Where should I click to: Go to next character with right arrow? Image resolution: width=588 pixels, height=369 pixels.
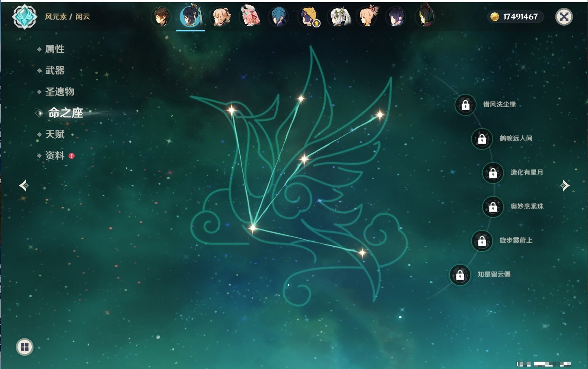pos(565,186)
